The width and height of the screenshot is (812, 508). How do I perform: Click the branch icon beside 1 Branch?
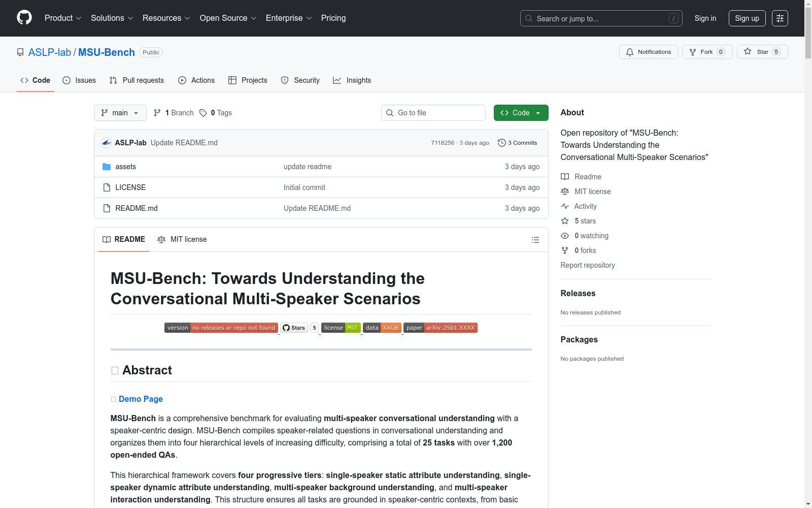pyautogui.click(x=157, y=113)
